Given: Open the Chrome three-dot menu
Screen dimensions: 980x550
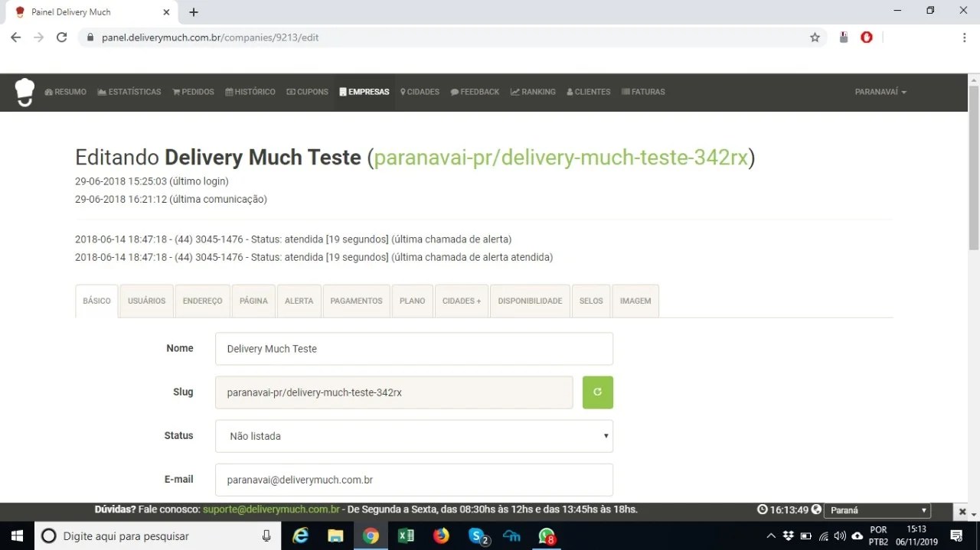Looking at the screenshot, I should [964, 37].
